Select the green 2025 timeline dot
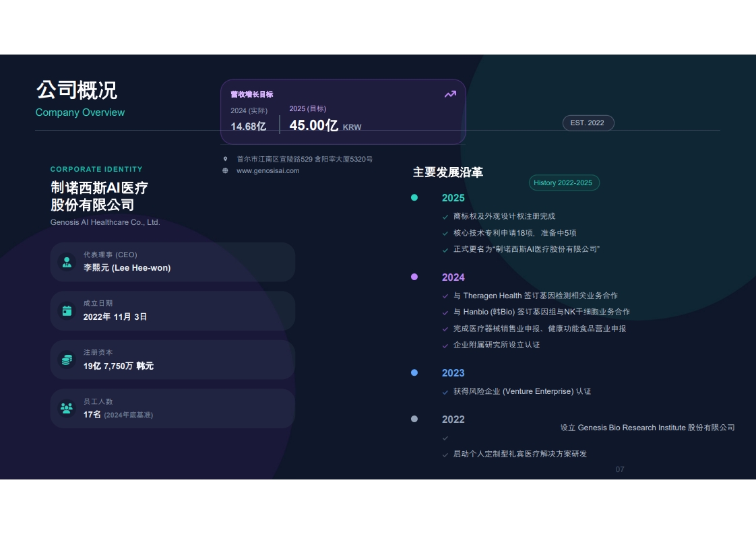The height and width of the screenshot is (534, 756). pos(414,197)
